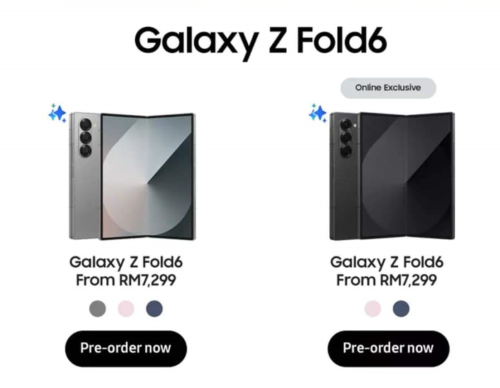The image size is (500, 388).
Task: Open the silver Galaxy Z Fold6 unfolded screen image
Action: point(147,176)
